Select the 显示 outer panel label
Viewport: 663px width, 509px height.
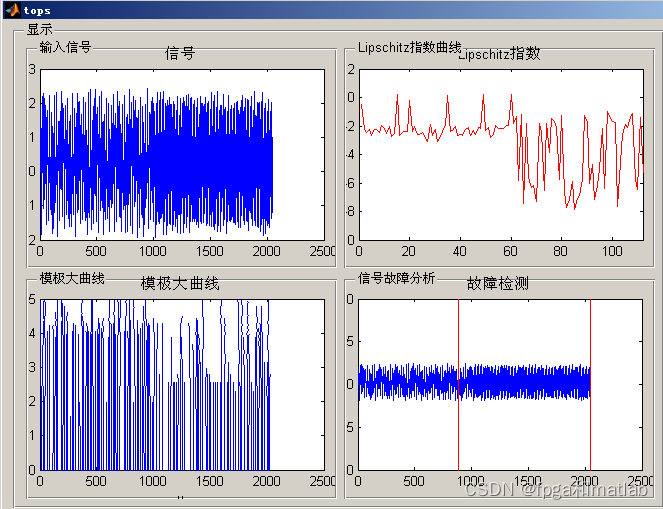(40, 30)
